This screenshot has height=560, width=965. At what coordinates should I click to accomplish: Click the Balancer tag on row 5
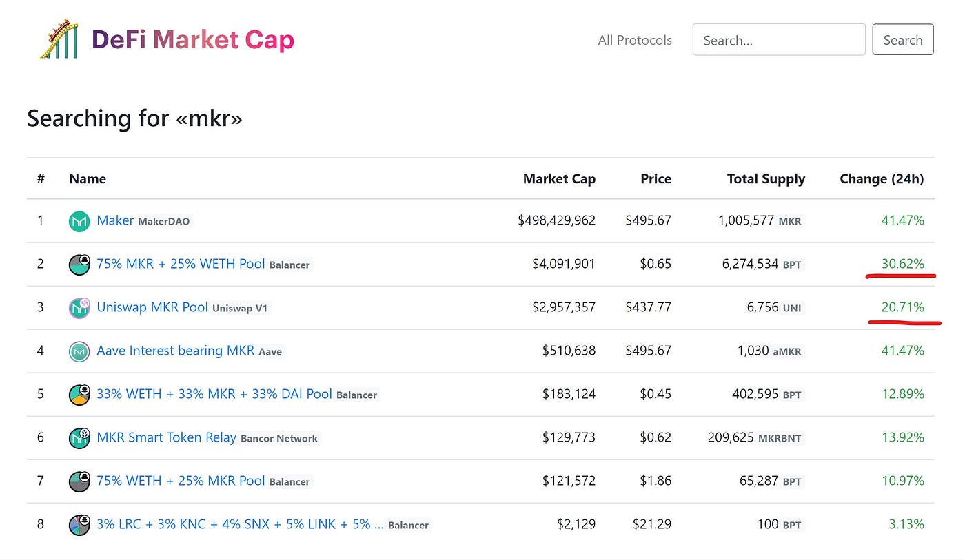coord(356,395)
